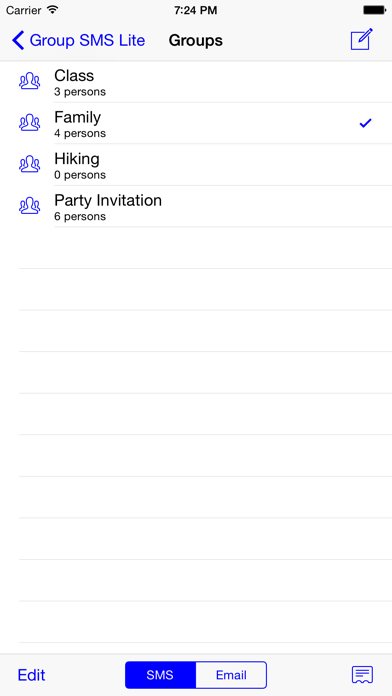Click the group icon beside Family
The height and width of the screenshot is (696, 392).
coord(30,123)
